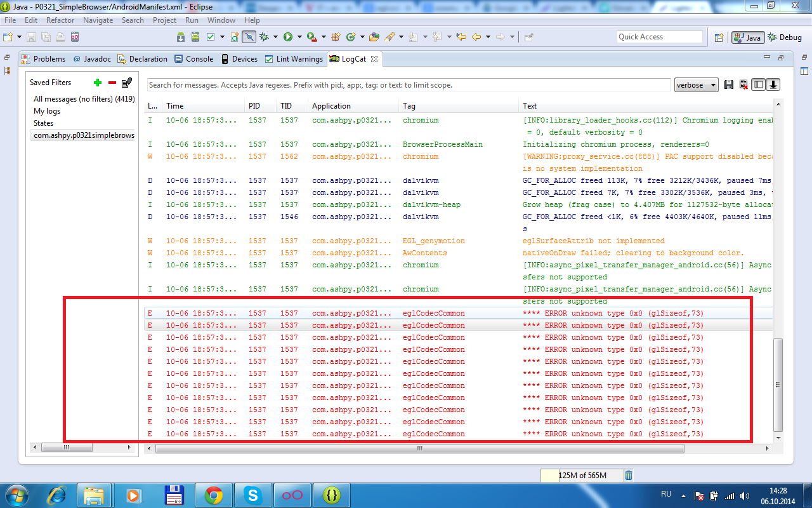Viewport: 812px width, 508px height.
Task: Click the New Java Class icon
Action: coord(351,37)
